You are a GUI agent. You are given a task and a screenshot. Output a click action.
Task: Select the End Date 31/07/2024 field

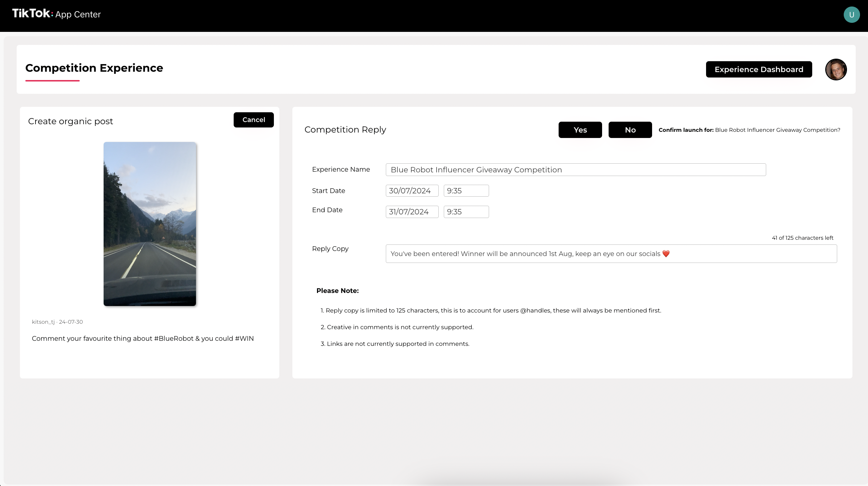(412, 212)
